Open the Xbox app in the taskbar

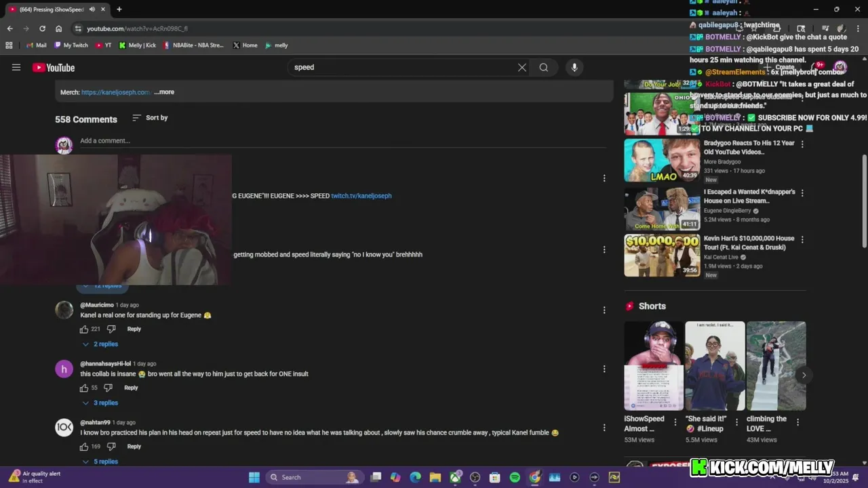coord(456,477)
